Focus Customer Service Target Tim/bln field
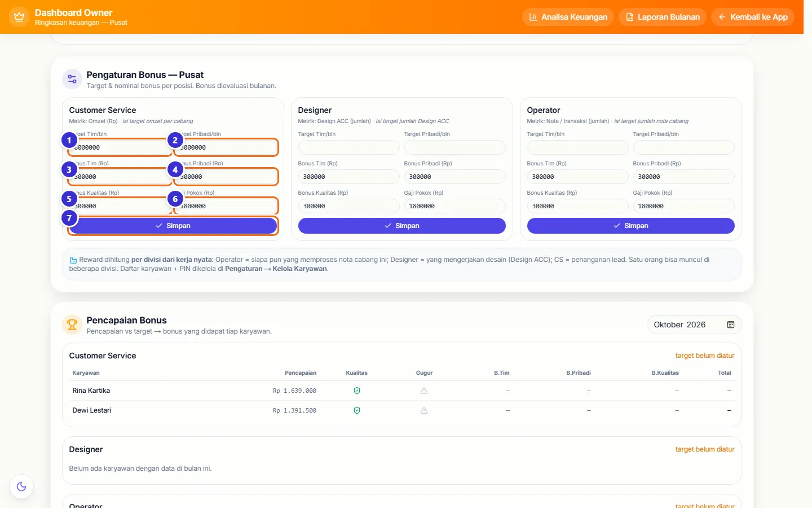This screenshot has width=812, height=508. tap(120, 147)
